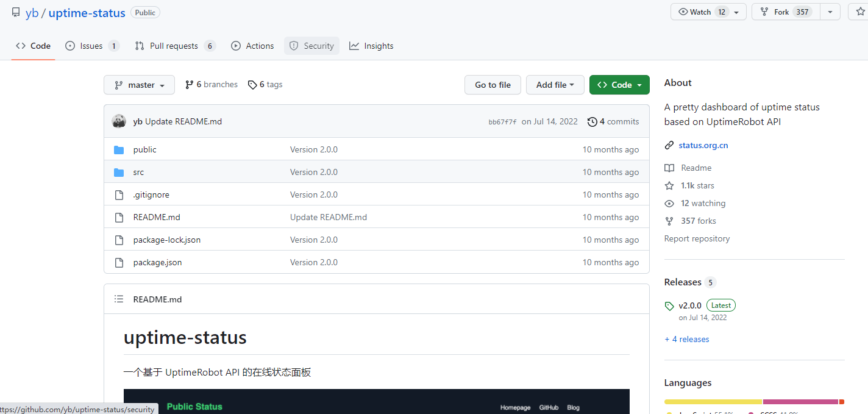
Task: View the 4 commits history
Action: point(613,121)
